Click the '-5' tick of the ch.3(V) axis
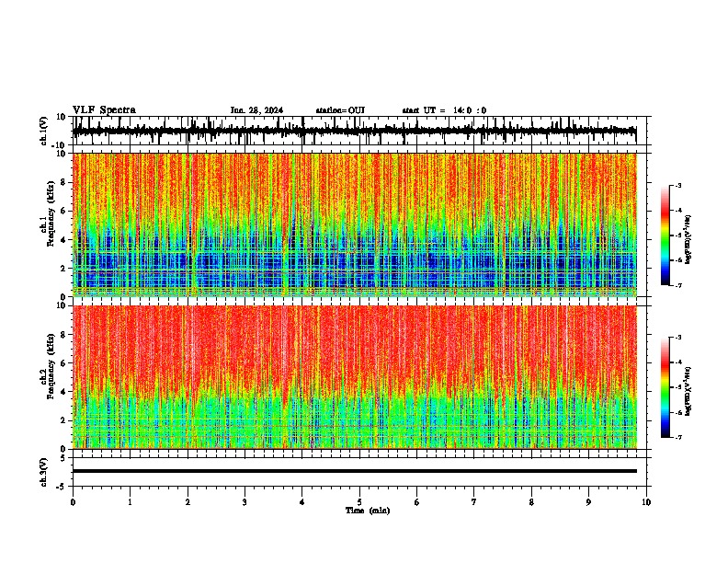 [62, 487]
